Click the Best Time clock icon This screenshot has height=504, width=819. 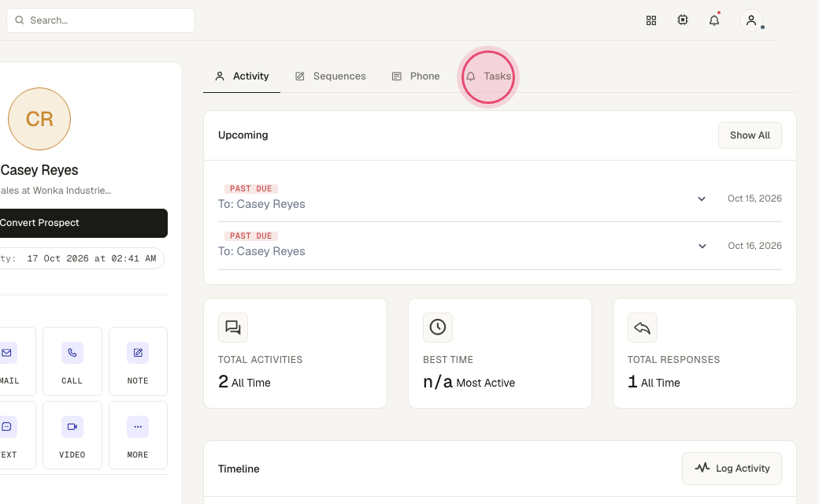click(x=438, y=328)
